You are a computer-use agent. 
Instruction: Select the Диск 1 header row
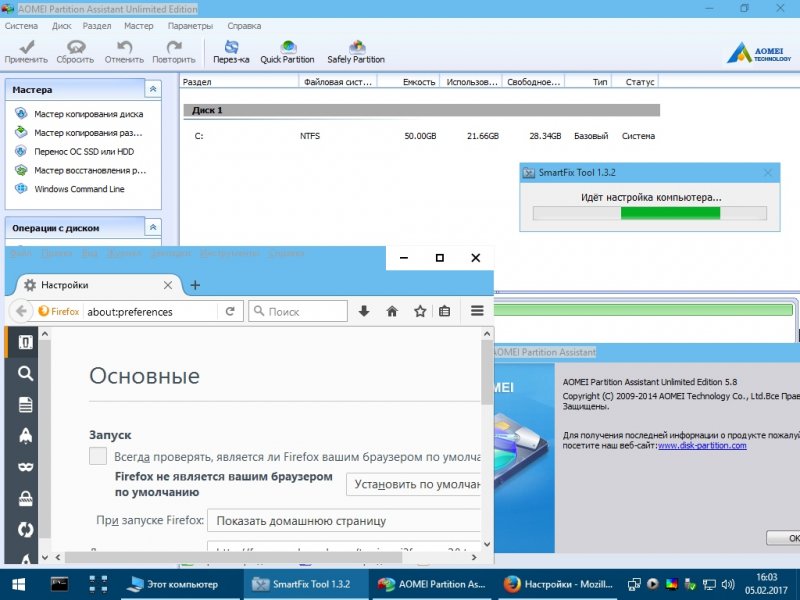421,110
